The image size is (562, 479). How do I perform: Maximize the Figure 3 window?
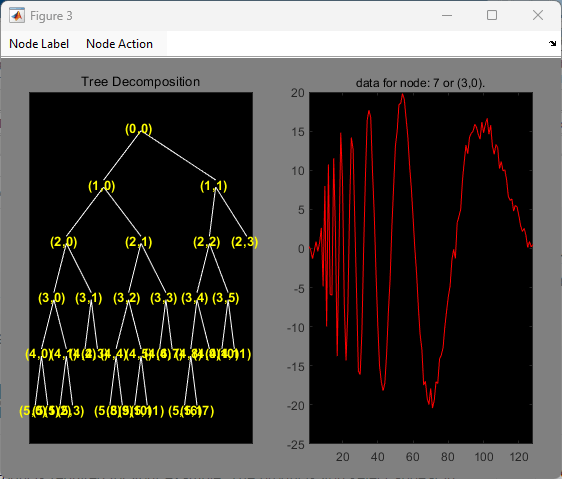click(x=492, y=15)
